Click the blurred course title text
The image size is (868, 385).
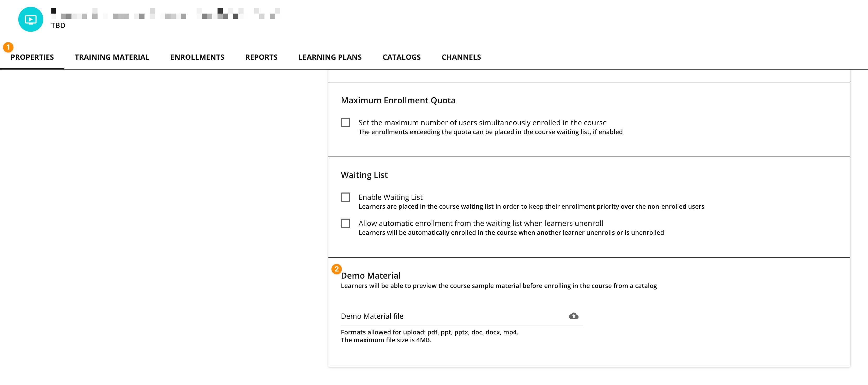point(165,14)
